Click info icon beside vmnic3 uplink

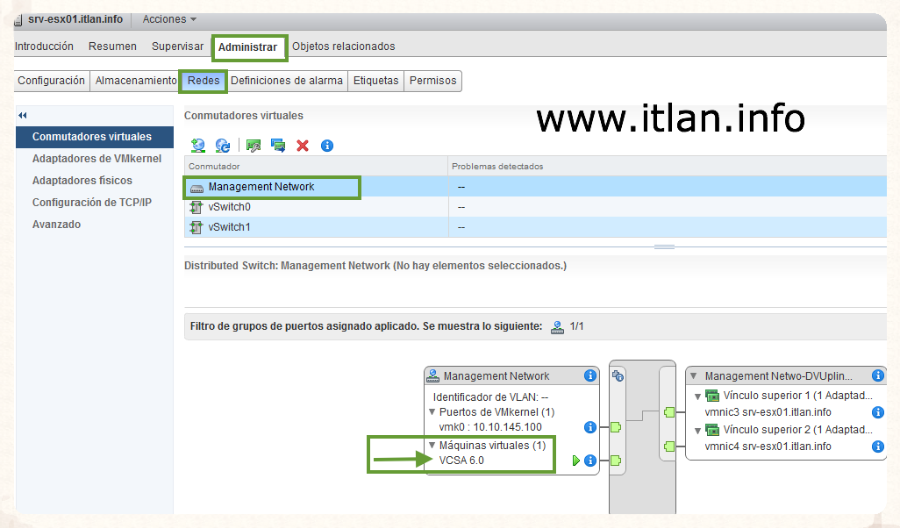point(877,412)
